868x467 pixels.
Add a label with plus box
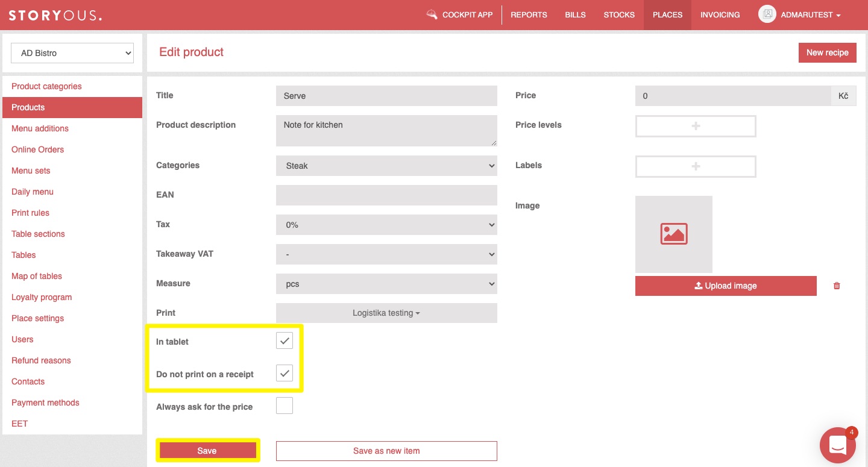click(696, 166)
